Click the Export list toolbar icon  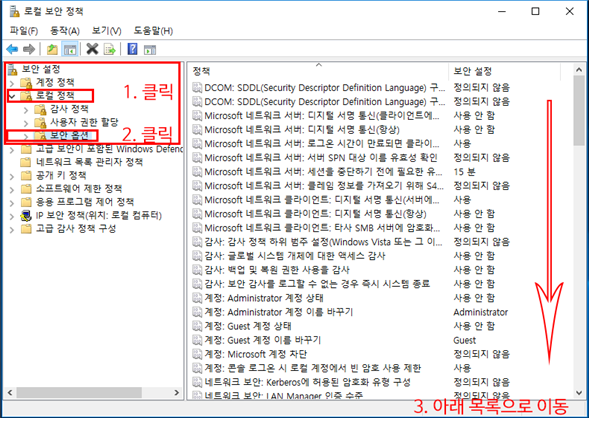(x=110, y=49)
